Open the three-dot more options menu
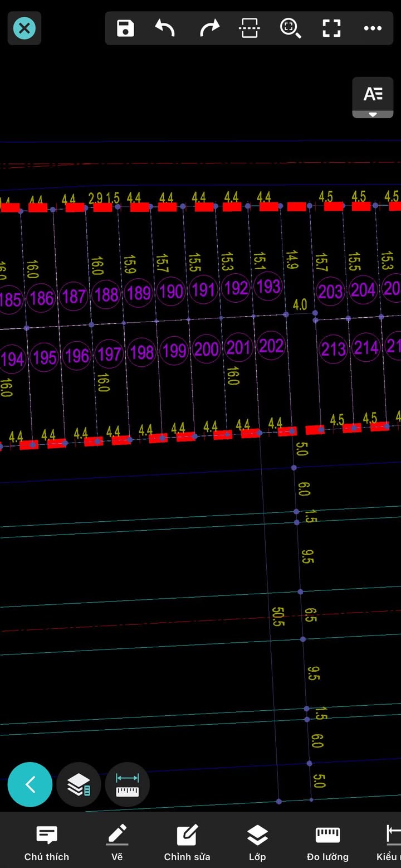 coord(373,28)
